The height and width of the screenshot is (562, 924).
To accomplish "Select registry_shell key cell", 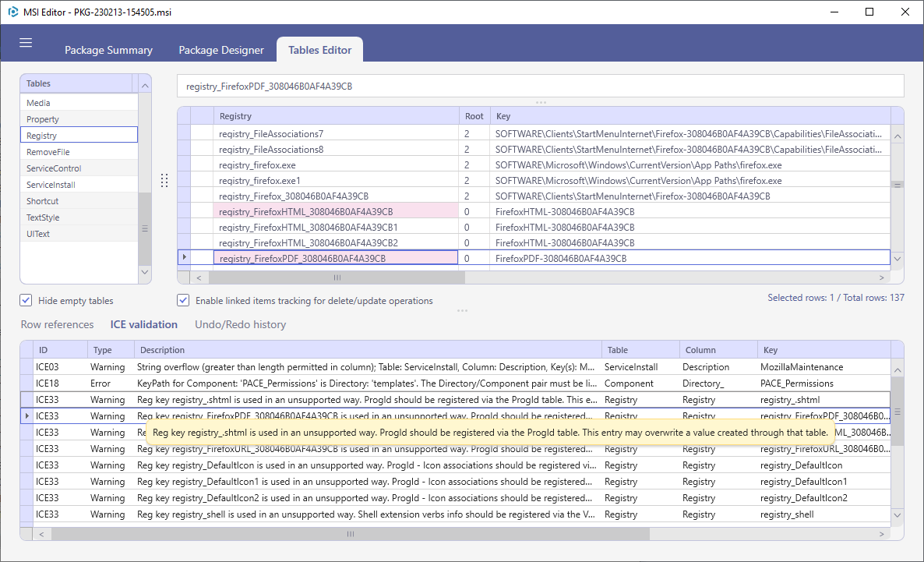I will click(x=823, y=514).
